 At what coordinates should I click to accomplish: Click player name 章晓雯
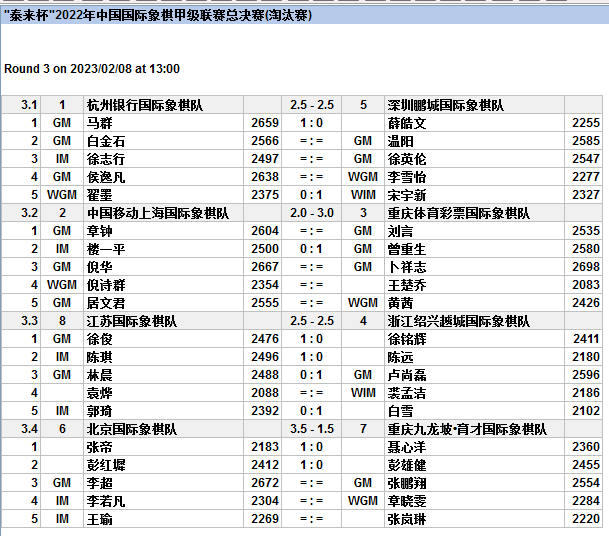[407, 501]
